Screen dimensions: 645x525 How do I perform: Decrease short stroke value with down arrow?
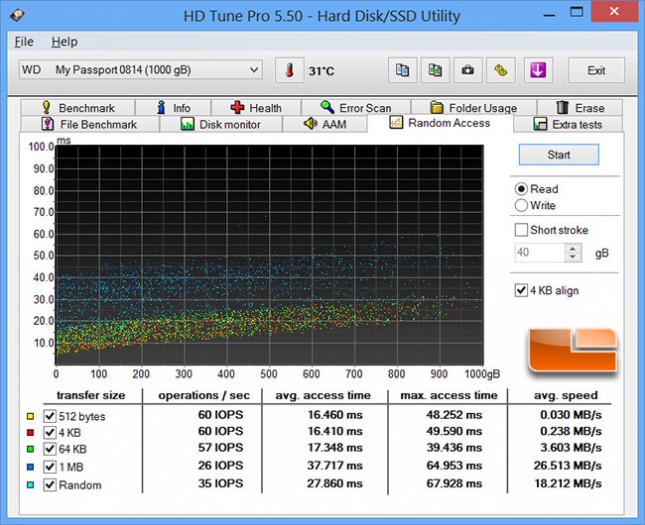573,257
